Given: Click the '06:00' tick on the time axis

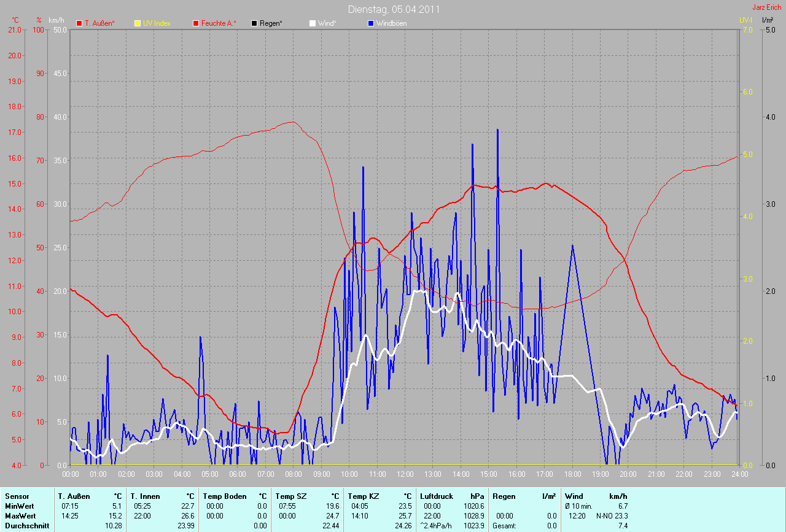Looking at the screenshot, I should point(238,474).
